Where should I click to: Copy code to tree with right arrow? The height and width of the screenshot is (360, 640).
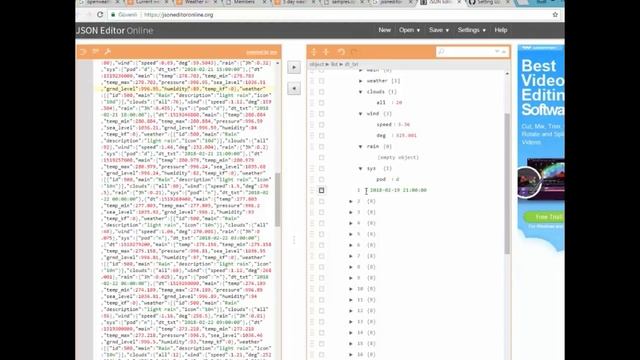tap(294, 67)
